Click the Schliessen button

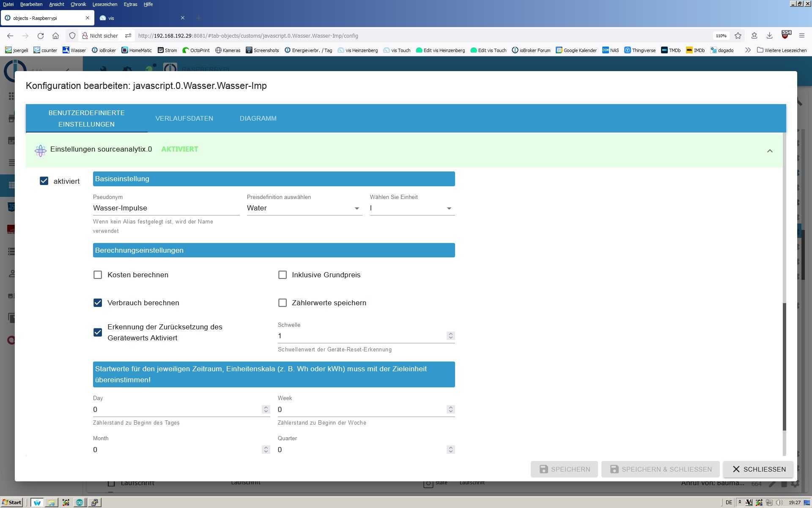pyautogui.click(x=758, y=469)
